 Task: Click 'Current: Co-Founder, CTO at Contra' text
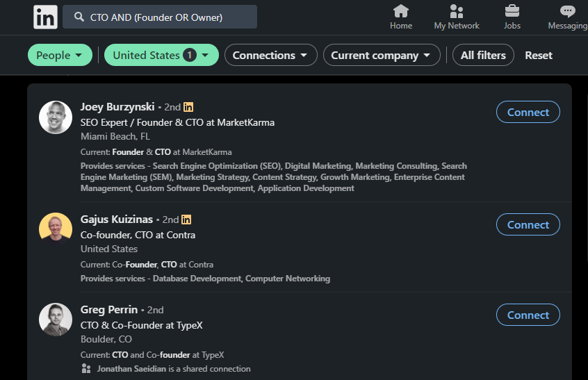click(147, 265)
